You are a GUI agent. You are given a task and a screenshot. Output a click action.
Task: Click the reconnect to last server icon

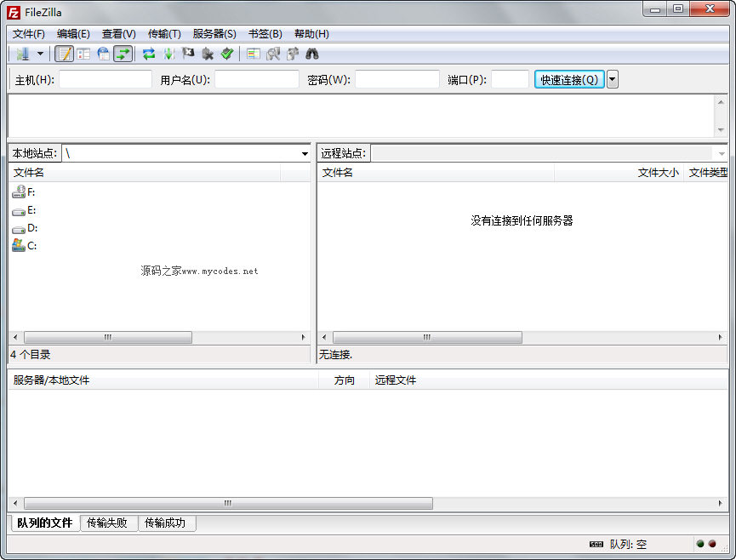[x=227, y=54]
